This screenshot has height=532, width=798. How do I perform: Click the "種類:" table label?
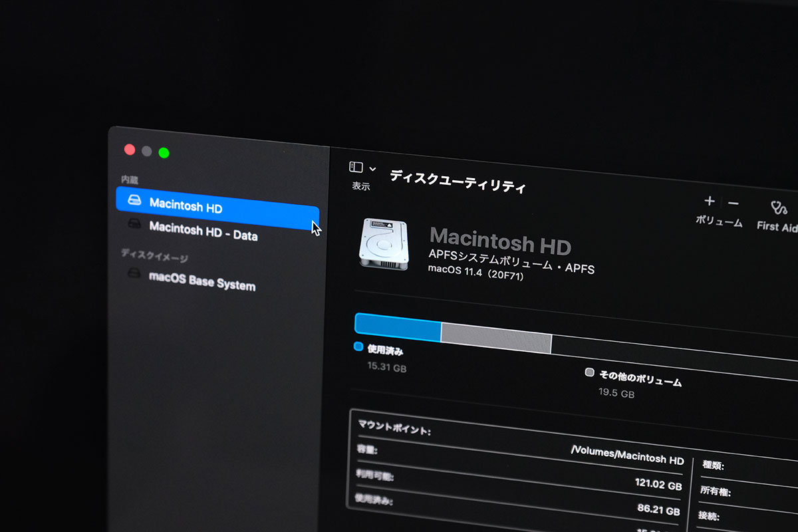click(712, 466)
